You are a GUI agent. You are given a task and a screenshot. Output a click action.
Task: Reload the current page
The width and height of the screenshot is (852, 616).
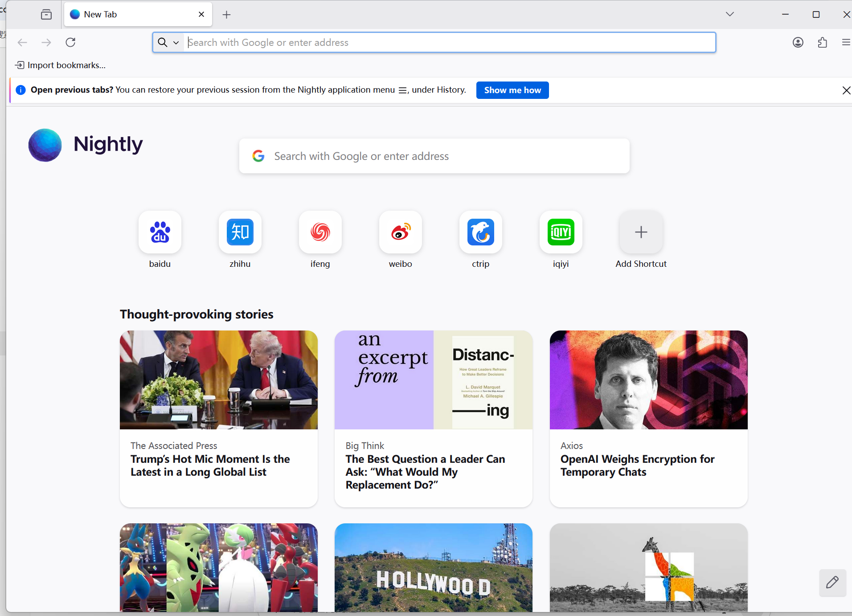click(x=70, y=42)
